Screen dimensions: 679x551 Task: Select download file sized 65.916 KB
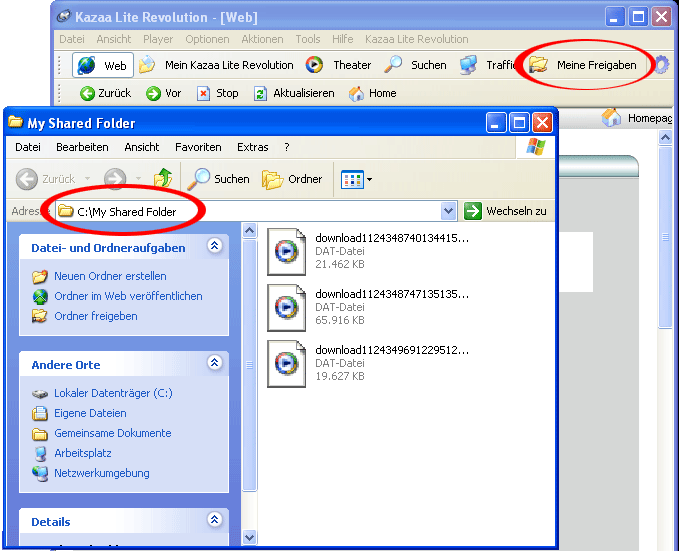click(368, 307)
